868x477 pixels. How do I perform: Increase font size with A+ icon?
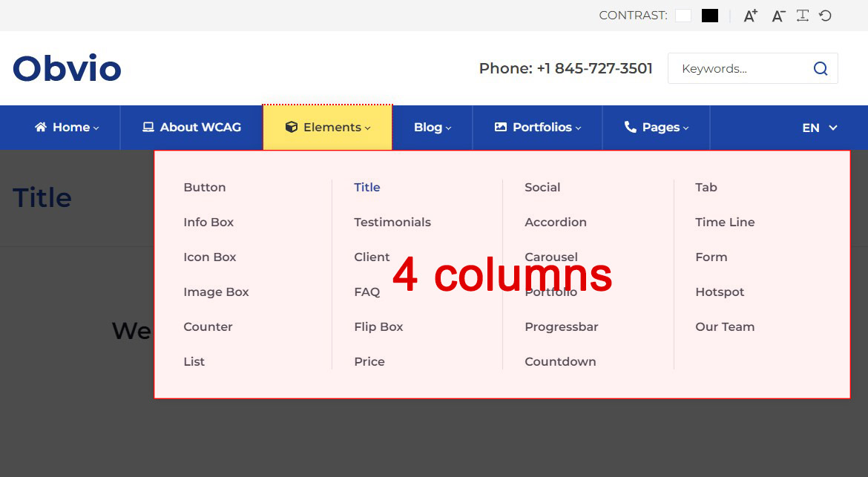tap(750, 16)
